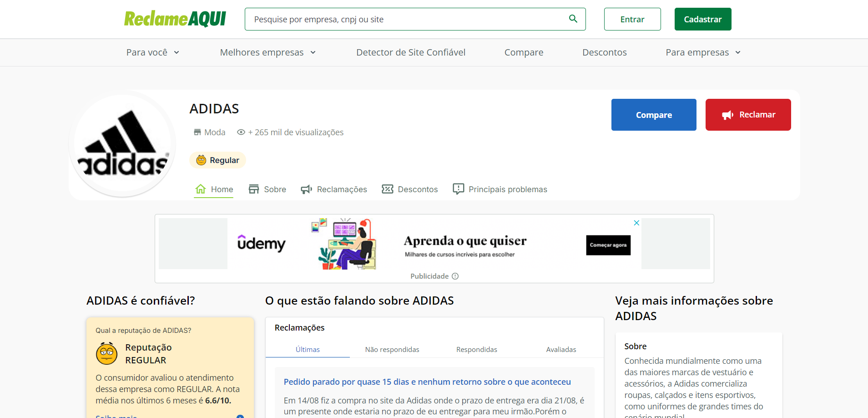Click the ADIDAS company name heading
868x418 pixels.
[214, 108]
